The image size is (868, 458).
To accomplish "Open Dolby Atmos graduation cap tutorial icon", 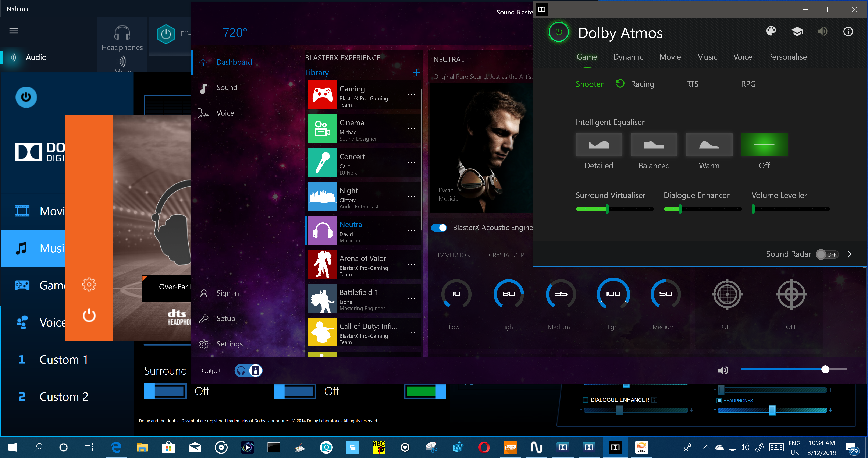I will pyautogui.click(x=797, y=32).
